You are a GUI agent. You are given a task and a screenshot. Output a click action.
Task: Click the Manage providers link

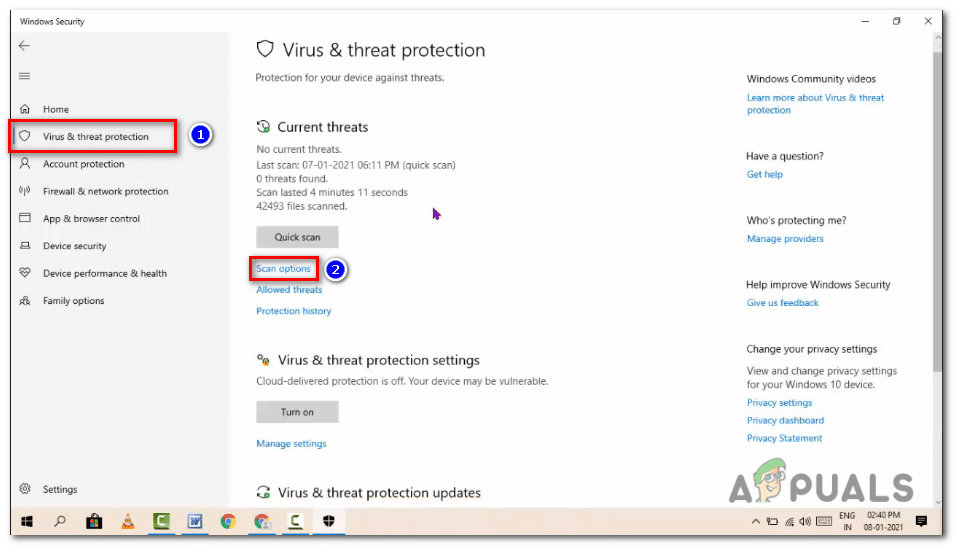click(x=785, y=239)
